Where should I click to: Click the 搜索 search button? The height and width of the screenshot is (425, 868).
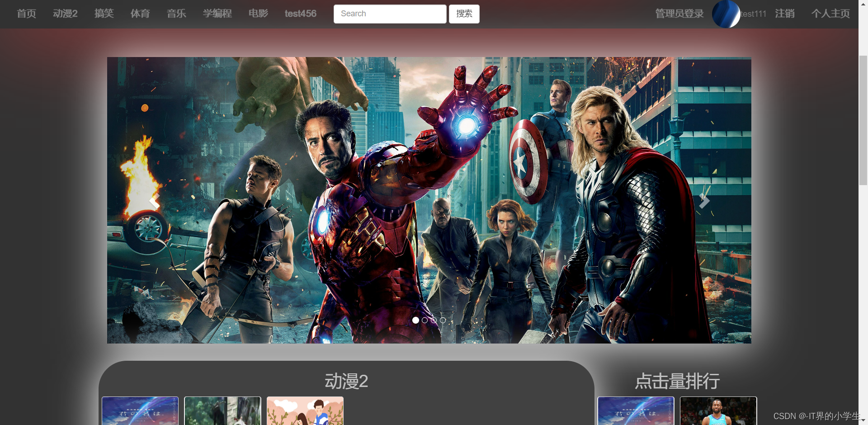pos(464,14)
